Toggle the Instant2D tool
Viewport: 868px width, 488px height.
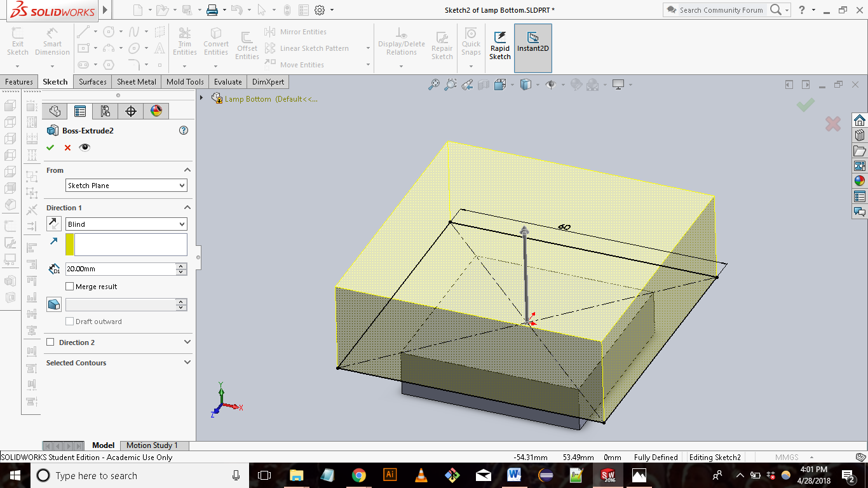click(533, 48)
